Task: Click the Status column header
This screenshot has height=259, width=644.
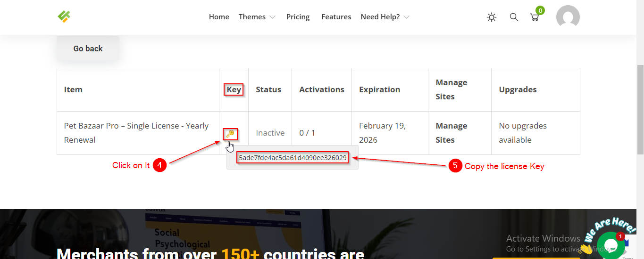Action: (x=268, y=89)
